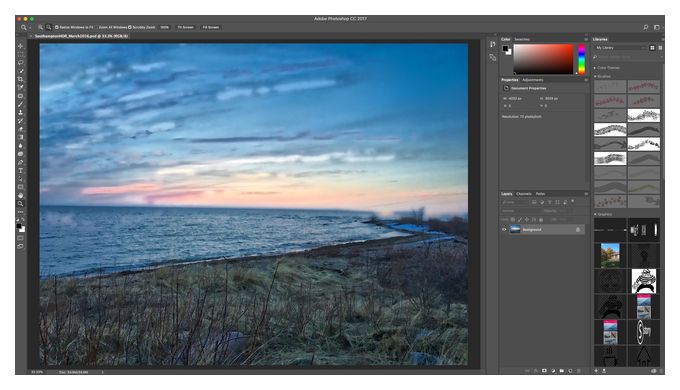
Task: Select the Zoom tool in the toolbar
Action: [20, 203]
